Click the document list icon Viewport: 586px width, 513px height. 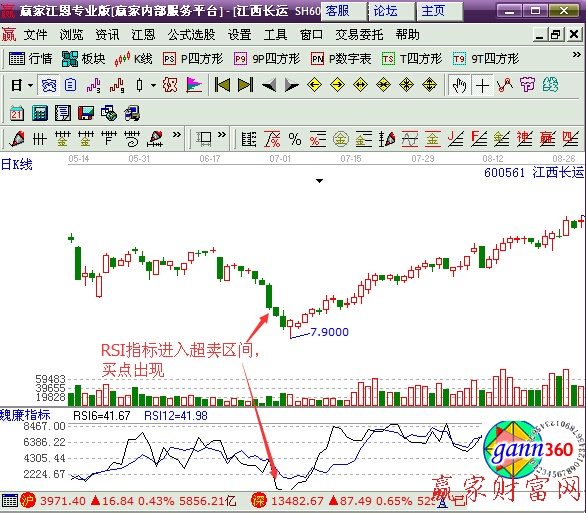(71, 85)
